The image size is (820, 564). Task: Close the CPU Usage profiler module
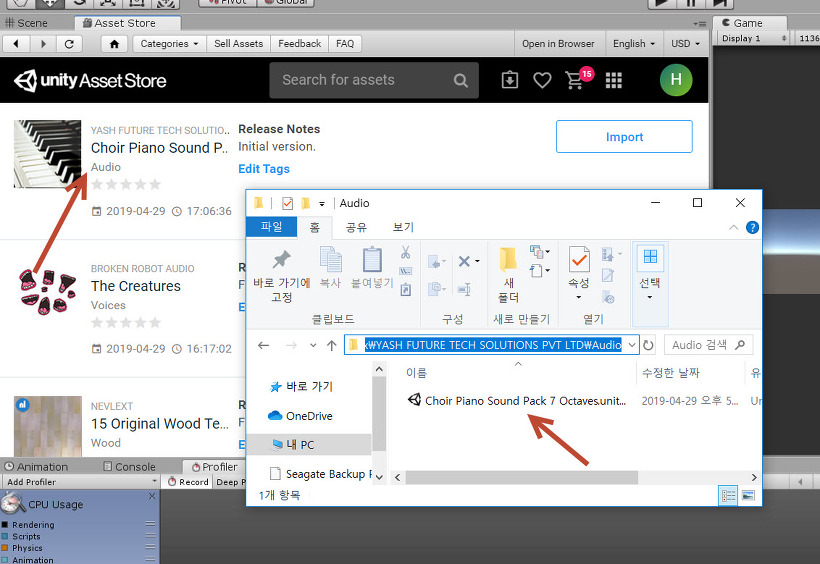[x=152, y=496]
